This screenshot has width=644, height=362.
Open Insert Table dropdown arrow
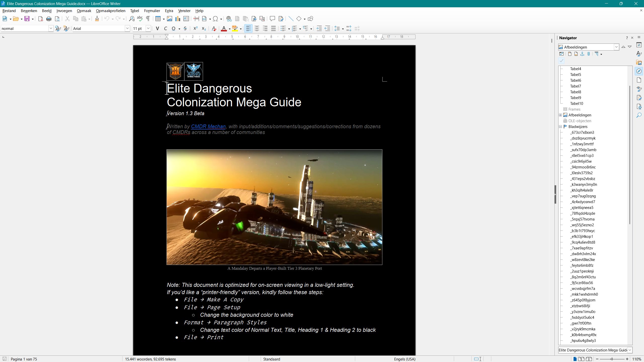point(164,19)
